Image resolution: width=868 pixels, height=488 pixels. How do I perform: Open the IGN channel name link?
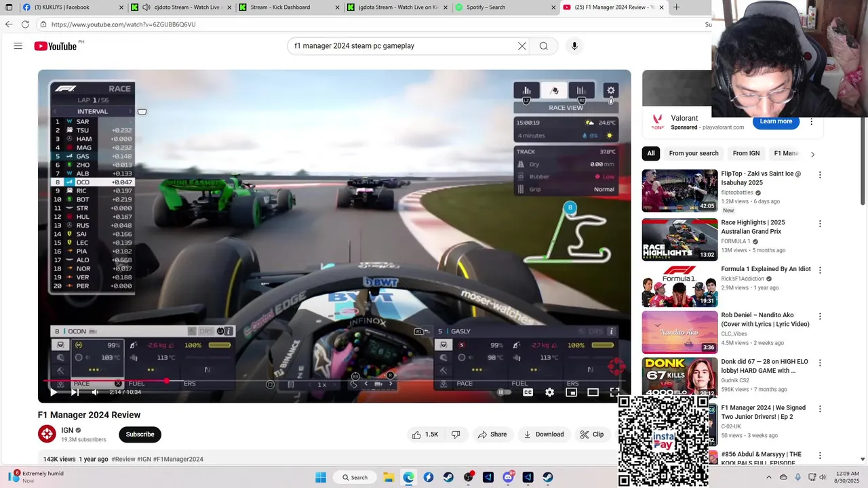click(x=67, y=430)
